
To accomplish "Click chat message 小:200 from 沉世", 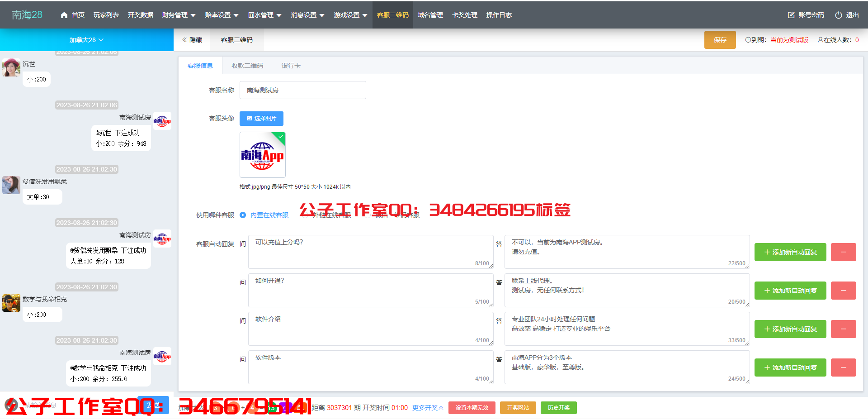I will tap(37, 79).
